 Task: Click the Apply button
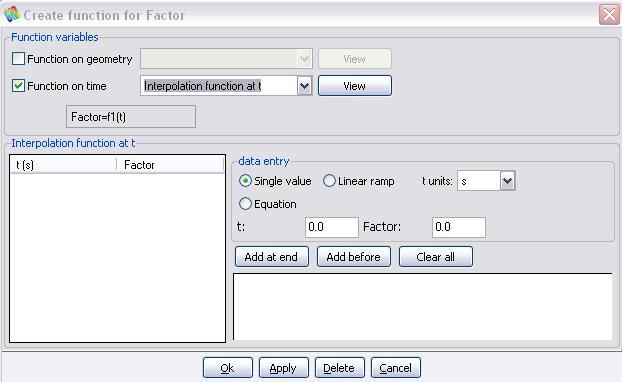click(x=284, y=368)
